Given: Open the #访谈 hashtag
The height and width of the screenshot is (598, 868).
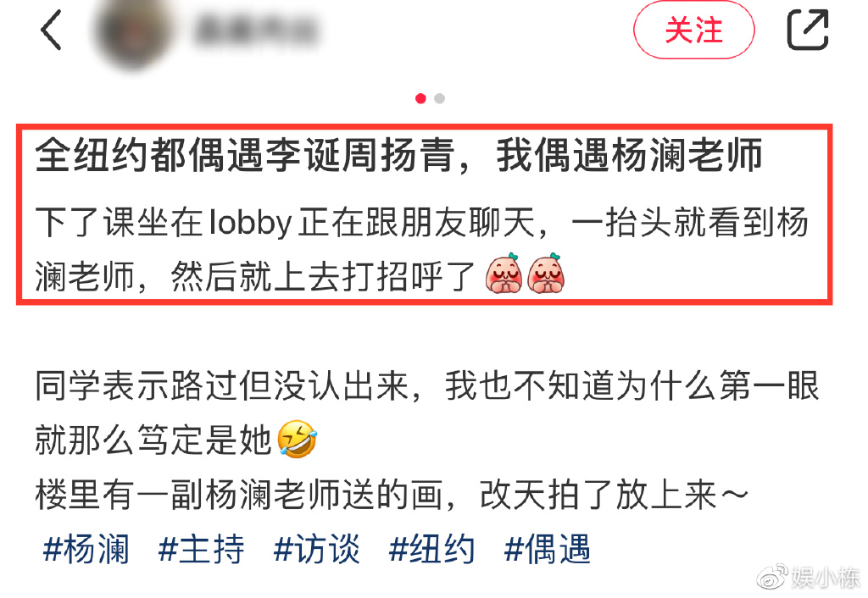Looking at the screenshot, I should pos(317,550).
